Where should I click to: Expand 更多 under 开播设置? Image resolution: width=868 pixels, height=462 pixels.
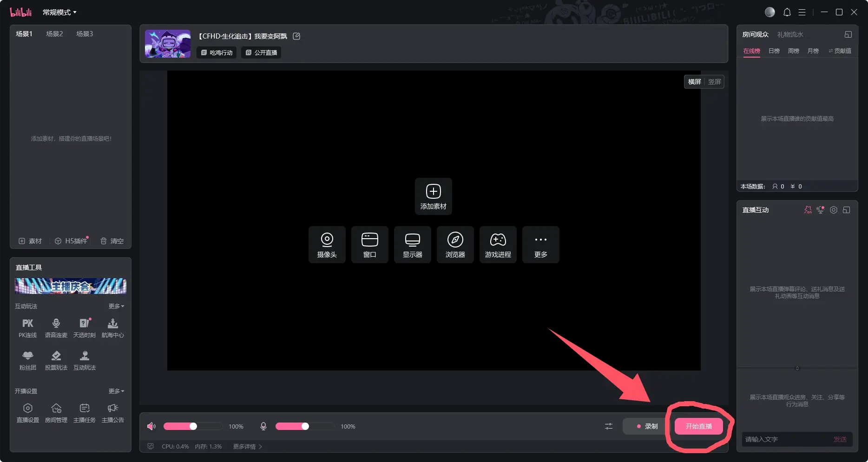[x=116, y=391]
